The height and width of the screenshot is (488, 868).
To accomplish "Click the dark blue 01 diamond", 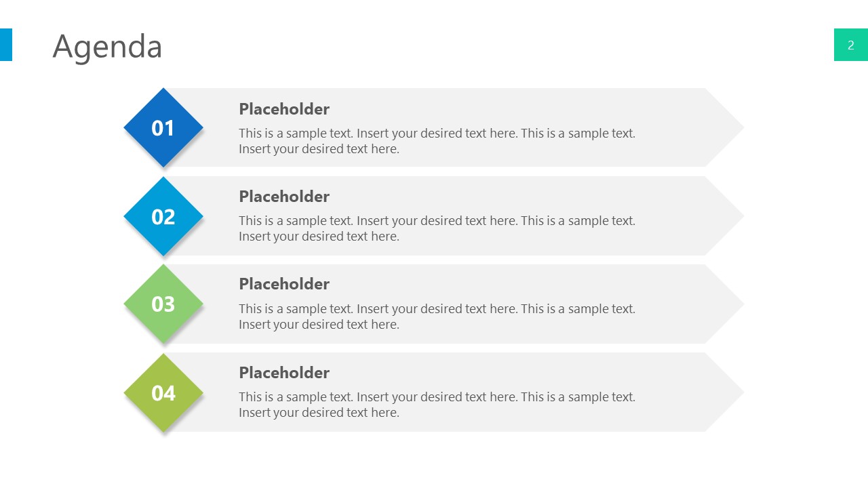I will coord(163,127).
